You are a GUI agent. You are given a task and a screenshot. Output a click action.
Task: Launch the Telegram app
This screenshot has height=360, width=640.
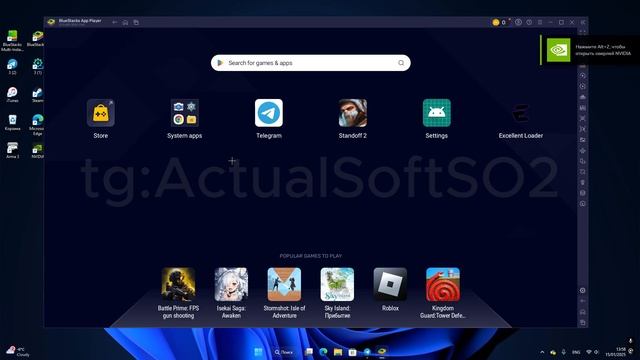(x=269, y=113)
